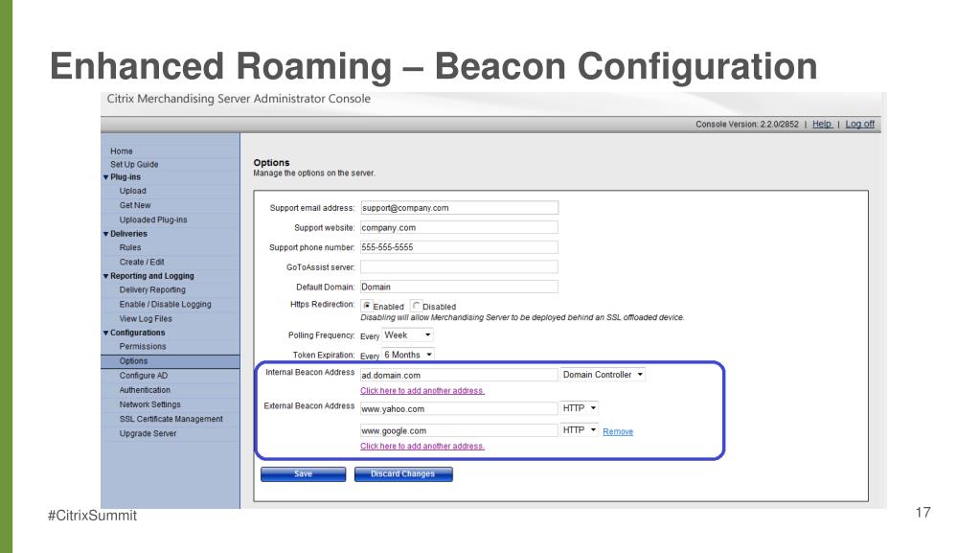
Task: Click the Save button
Action: coord(303,474)
